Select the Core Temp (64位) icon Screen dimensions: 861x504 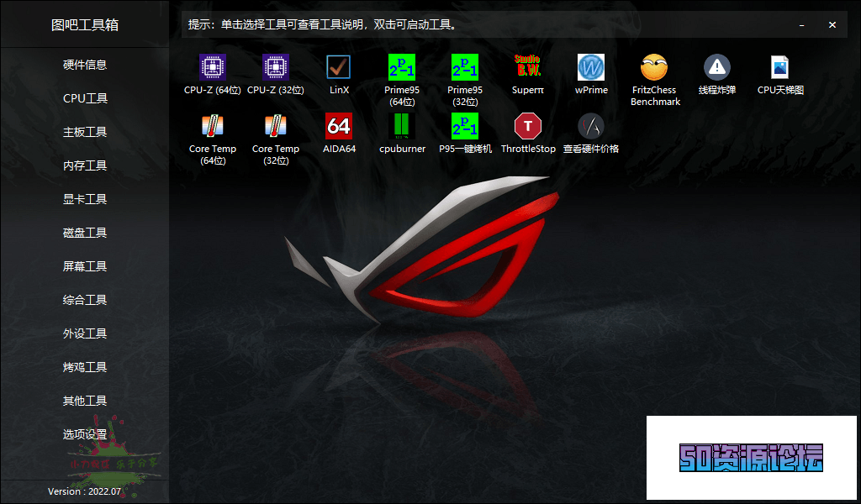[213, 126]
